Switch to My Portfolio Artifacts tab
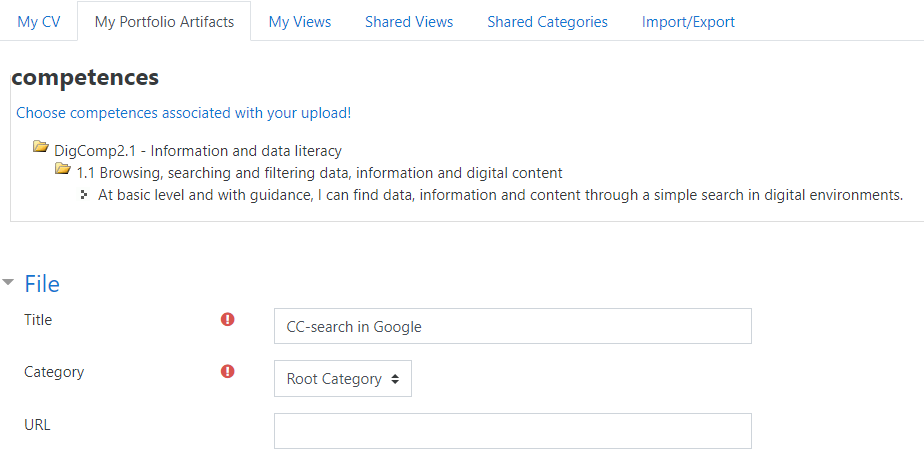 [x=164, y=22]
